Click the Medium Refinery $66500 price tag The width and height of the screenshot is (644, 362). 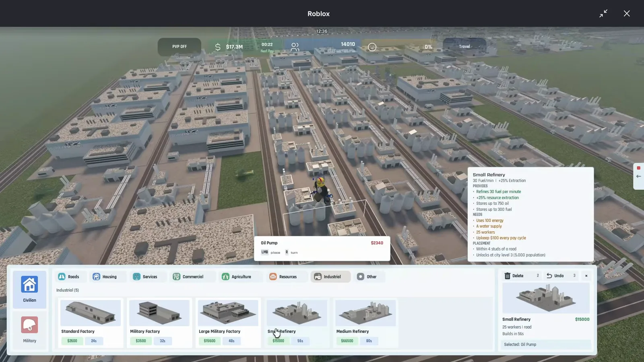click(x=347, y=341)
